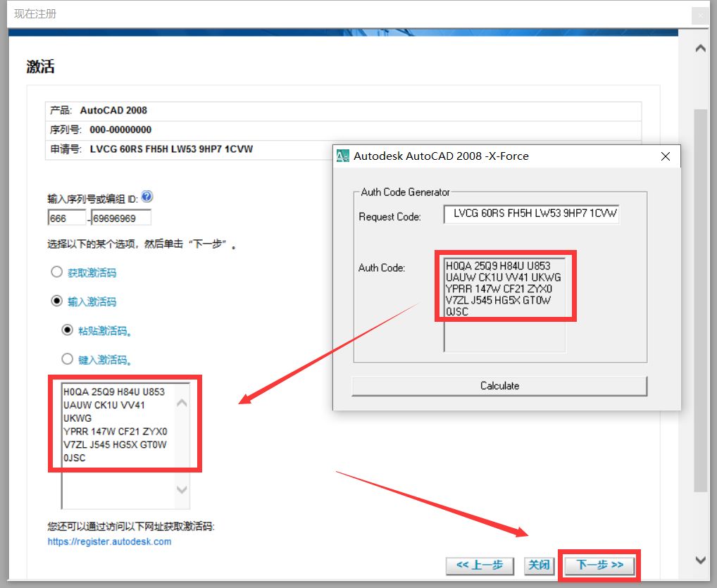Click the 现在注册 window title

(35, 13)
